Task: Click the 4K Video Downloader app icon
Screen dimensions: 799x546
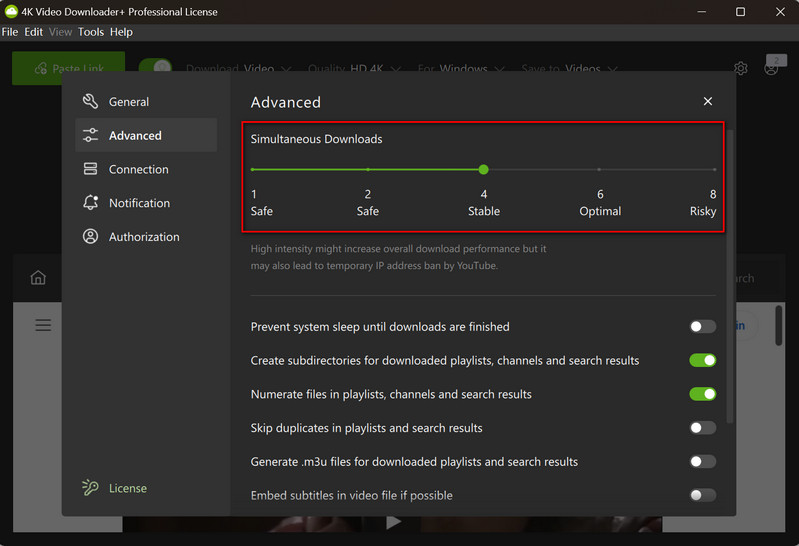Action: click(11, 11)
